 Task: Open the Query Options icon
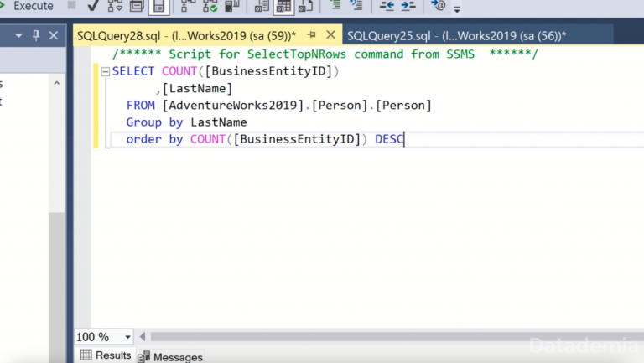click(x=137, y=7)
